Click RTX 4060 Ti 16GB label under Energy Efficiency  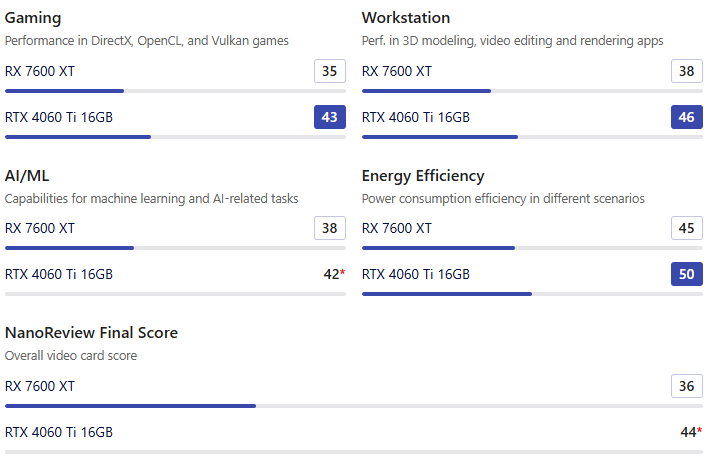[415, 274]
